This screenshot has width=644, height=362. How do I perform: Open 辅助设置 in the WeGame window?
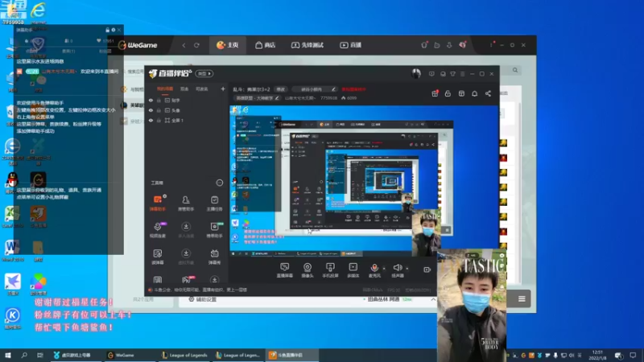203,299
